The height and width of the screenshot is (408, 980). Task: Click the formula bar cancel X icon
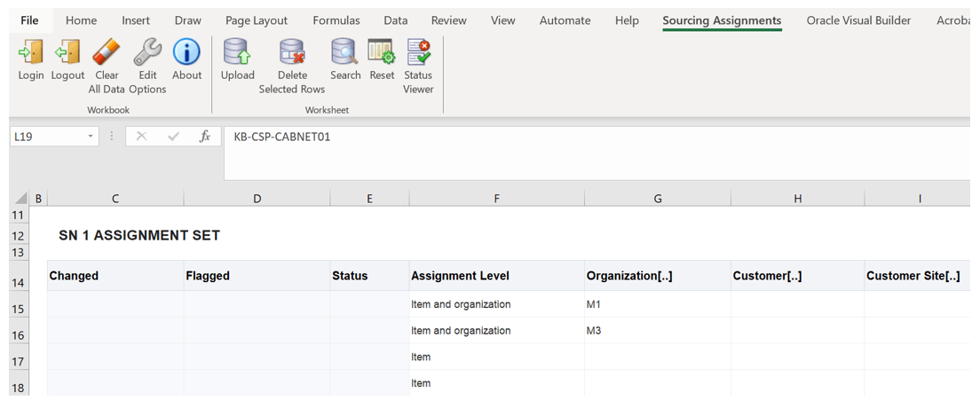tap(141, 137)
